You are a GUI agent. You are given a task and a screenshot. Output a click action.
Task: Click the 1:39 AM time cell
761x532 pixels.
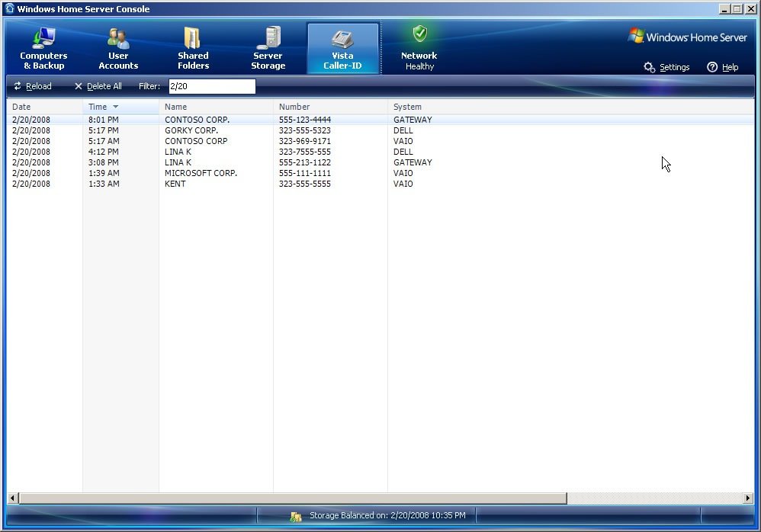point(104,173)
